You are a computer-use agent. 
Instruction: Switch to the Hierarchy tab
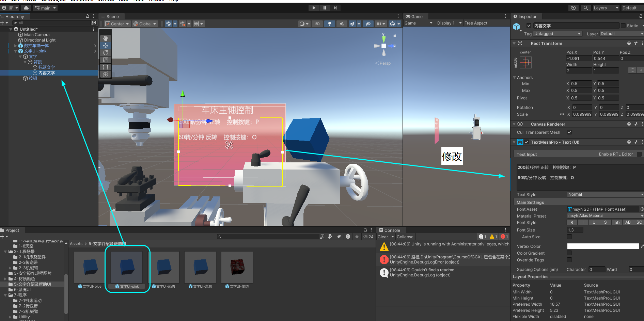pyautogui.click(x=15, y=16)
